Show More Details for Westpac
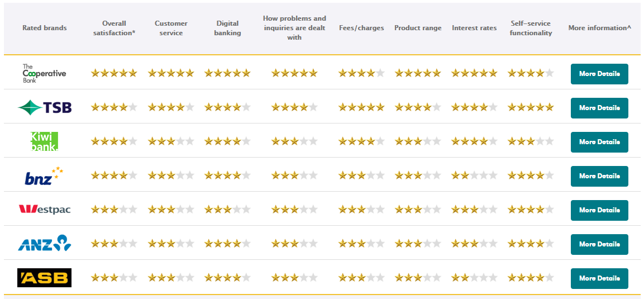 click(599, 210)
